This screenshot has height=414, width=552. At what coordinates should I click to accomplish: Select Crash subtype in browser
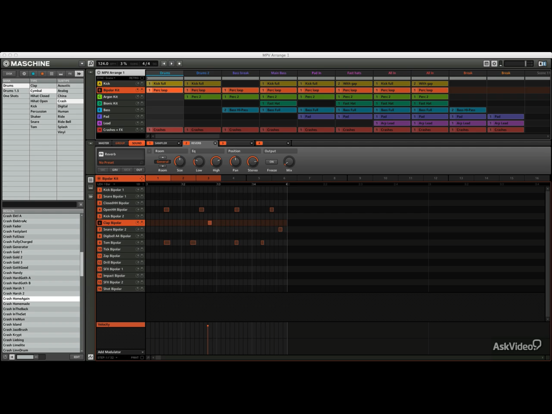coord(70,101)
